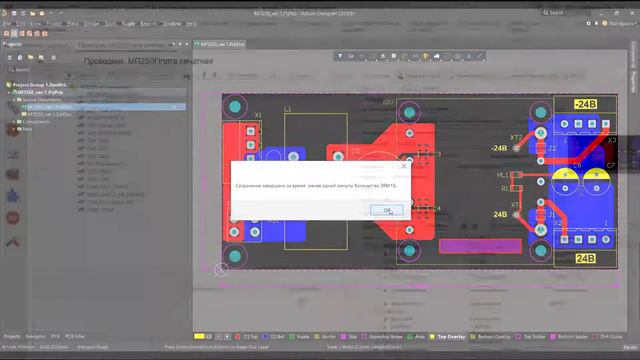Image resolution: width=640 pixels, height=360 pixels.
Task: Select MR250_ver.1.SchDoc in the project tree
Action: click(49, 114)
